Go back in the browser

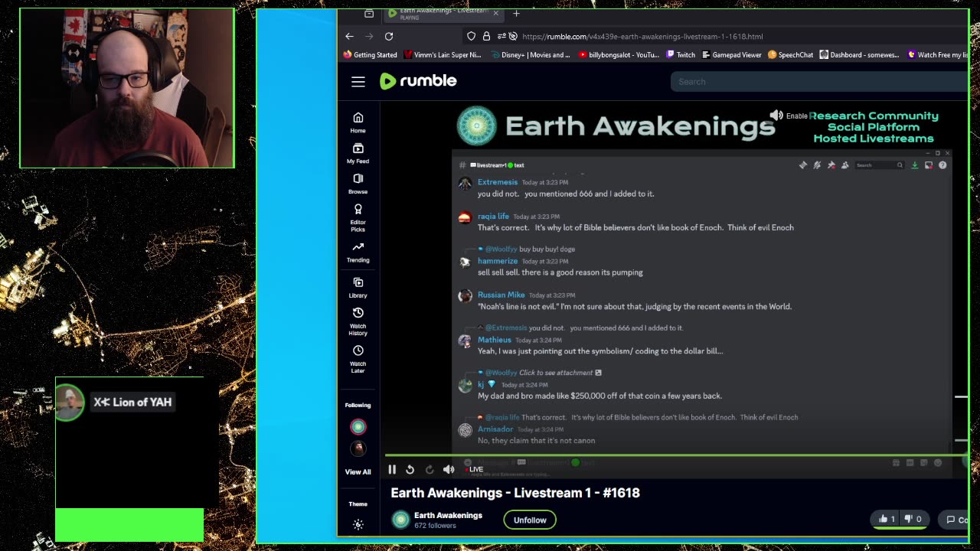(349, 36)
